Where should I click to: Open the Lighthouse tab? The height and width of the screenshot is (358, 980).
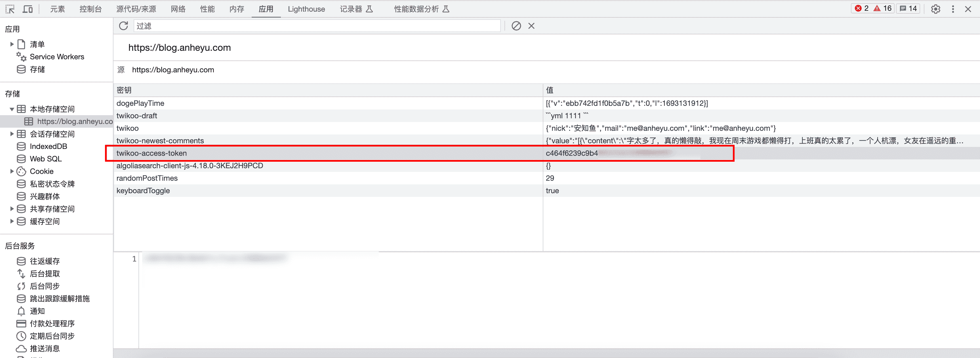click(306, 9)
